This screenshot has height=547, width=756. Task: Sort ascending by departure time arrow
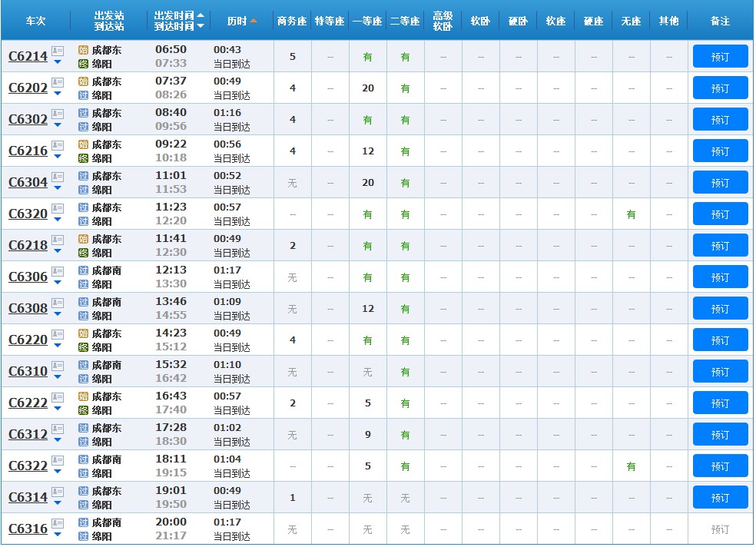pos(201,15)
